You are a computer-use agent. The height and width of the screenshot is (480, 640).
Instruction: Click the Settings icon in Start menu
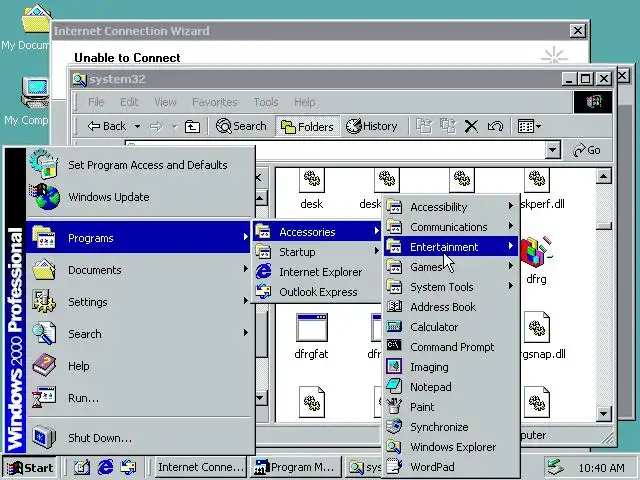(44, 301)
